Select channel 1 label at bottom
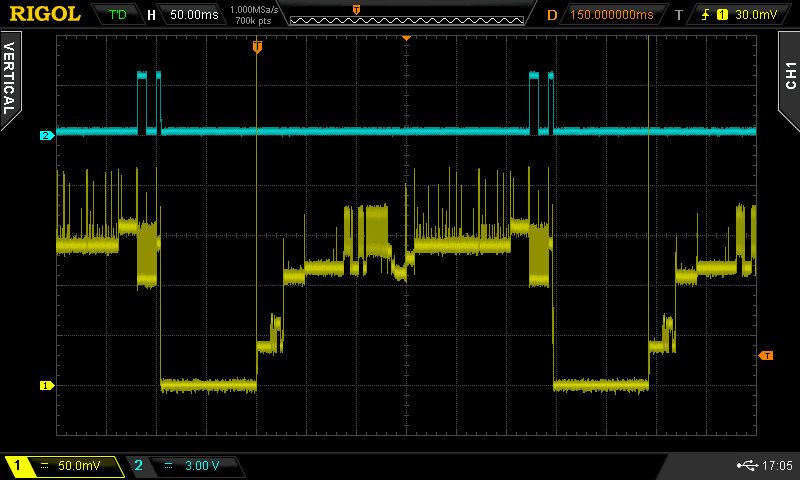Screen dimensions: 800x480 click(x=17, y=465)
